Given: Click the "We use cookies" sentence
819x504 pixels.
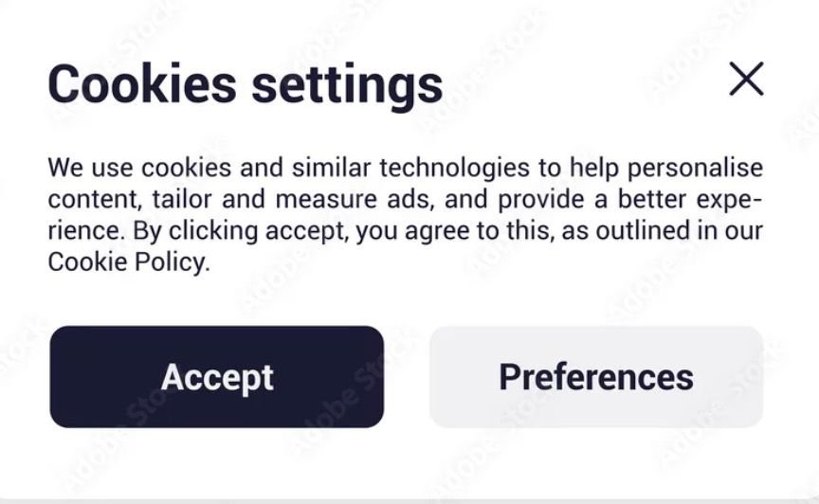Looking at the screenshot, I should (x=142, y=169).
